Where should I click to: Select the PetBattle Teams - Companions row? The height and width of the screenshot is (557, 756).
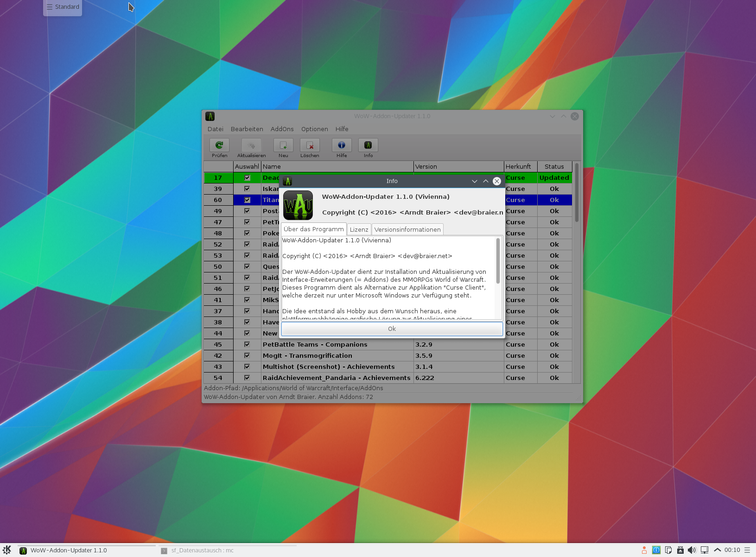pos(388,344)
